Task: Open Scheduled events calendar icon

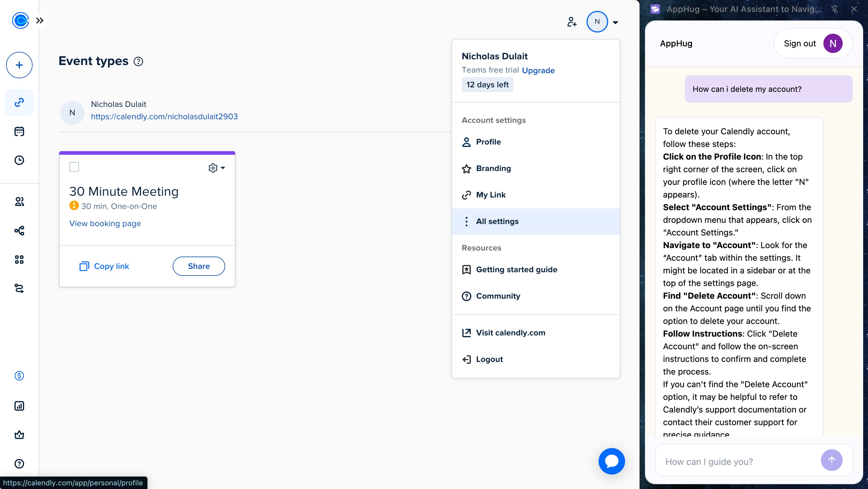Action: point(19,131)
